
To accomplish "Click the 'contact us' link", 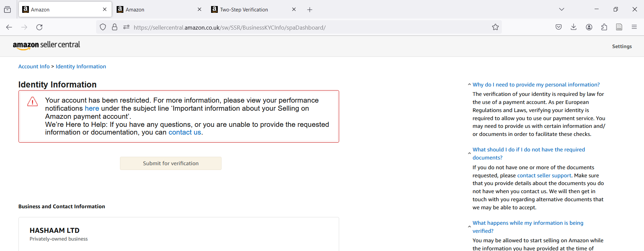I will click(185, 132).
